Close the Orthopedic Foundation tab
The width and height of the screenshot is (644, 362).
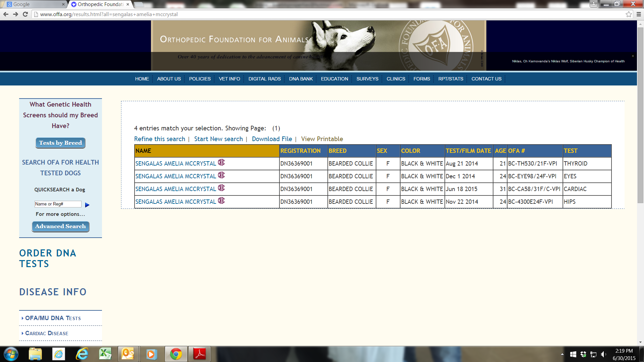tap(128, 4)
